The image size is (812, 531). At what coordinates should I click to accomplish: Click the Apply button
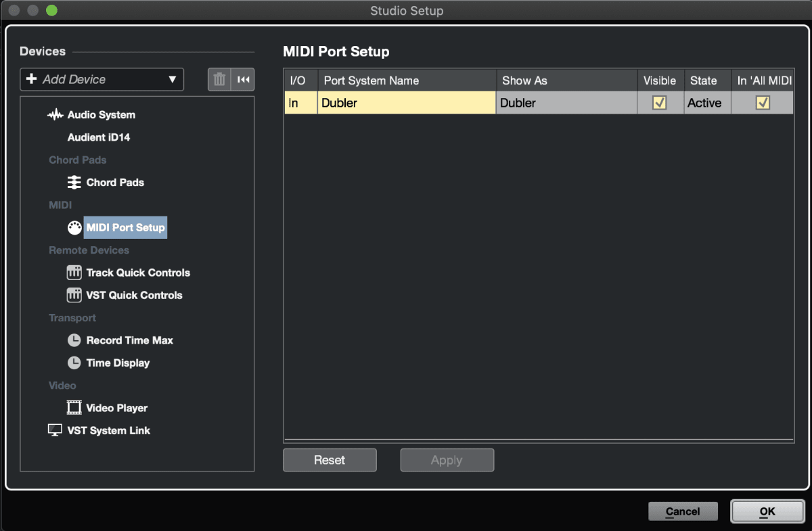[x=447, y=460]
